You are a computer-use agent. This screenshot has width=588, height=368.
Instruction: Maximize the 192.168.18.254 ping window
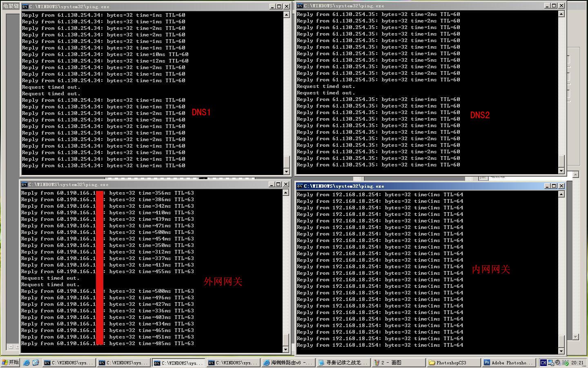point(554,186)
